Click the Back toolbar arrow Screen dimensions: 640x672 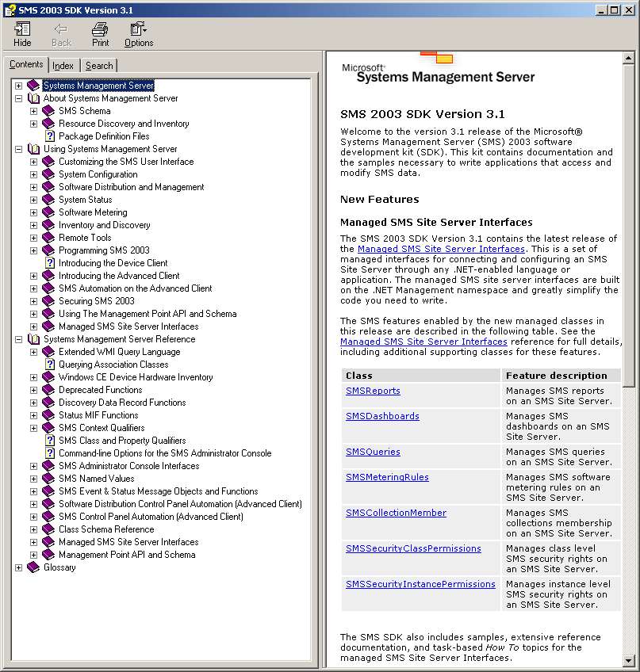point(61,29)
